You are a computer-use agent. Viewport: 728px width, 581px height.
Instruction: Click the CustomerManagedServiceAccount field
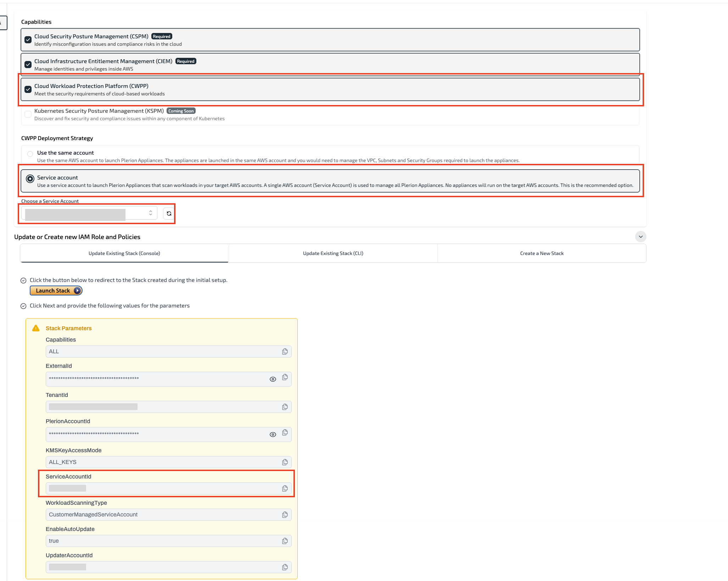pyautogui.click(x=169, y=515)
